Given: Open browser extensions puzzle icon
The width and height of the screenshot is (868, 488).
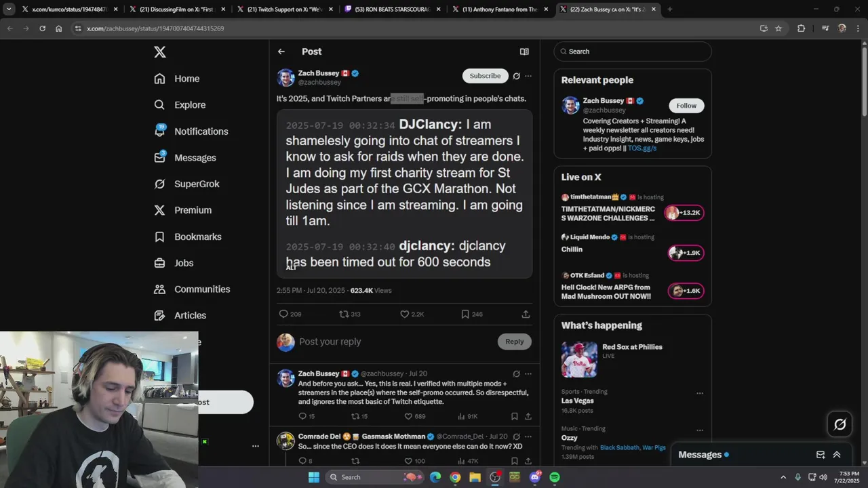Looking at the screenshot, I should point(802,28).
